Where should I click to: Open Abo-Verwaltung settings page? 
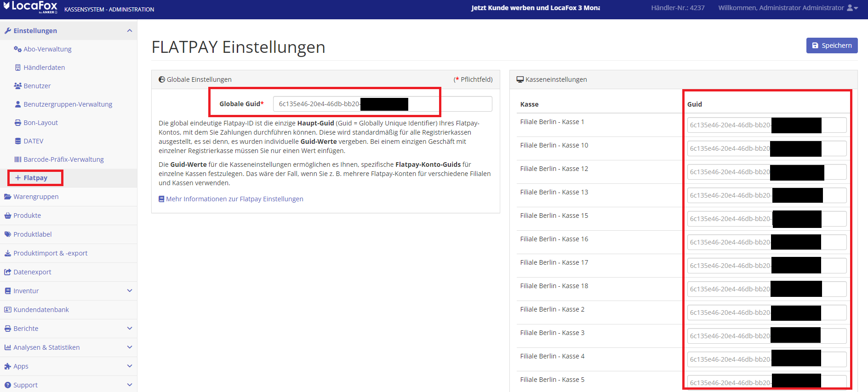[x=47, y=49]
